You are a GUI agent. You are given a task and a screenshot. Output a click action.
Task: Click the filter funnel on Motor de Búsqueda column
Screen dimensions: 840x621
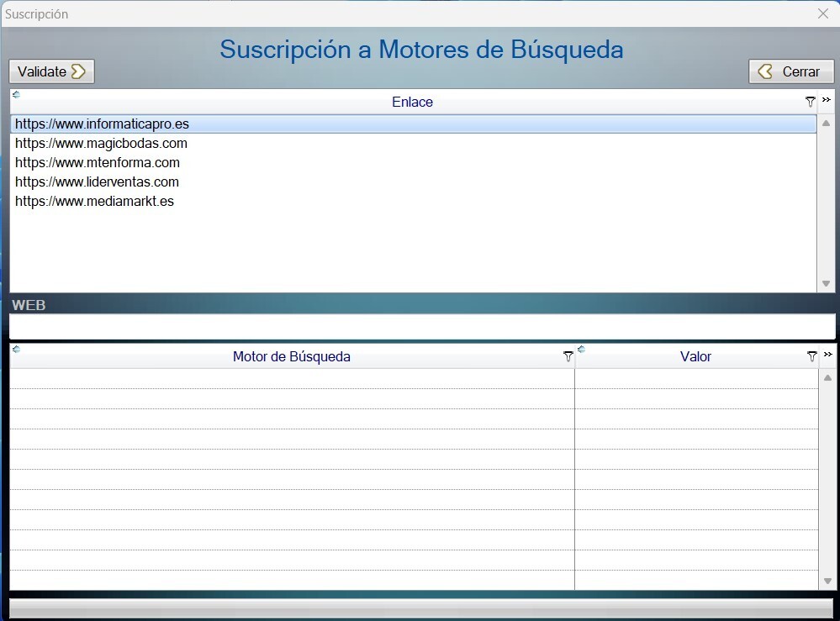[x=568, y=356]
